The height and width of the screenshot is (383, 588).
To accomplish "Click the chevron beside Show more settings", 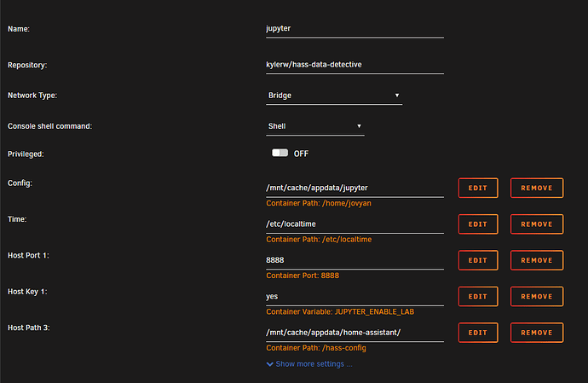I will pos(270,364).
